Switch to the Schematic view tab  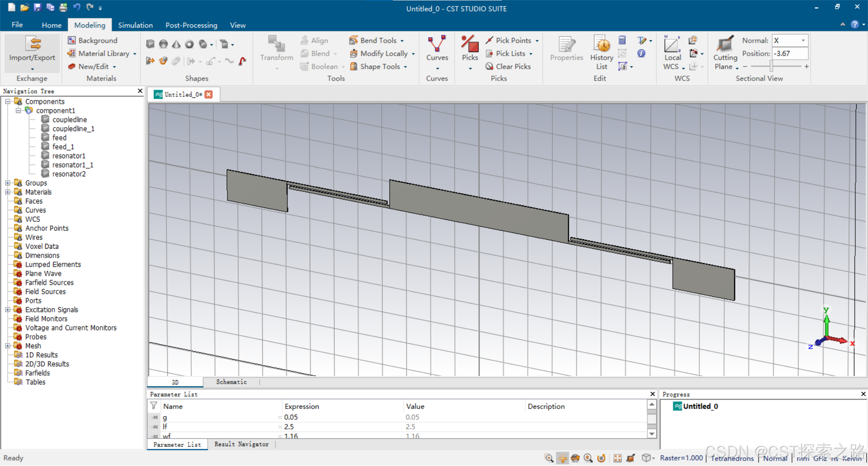[x=231, y=382]
